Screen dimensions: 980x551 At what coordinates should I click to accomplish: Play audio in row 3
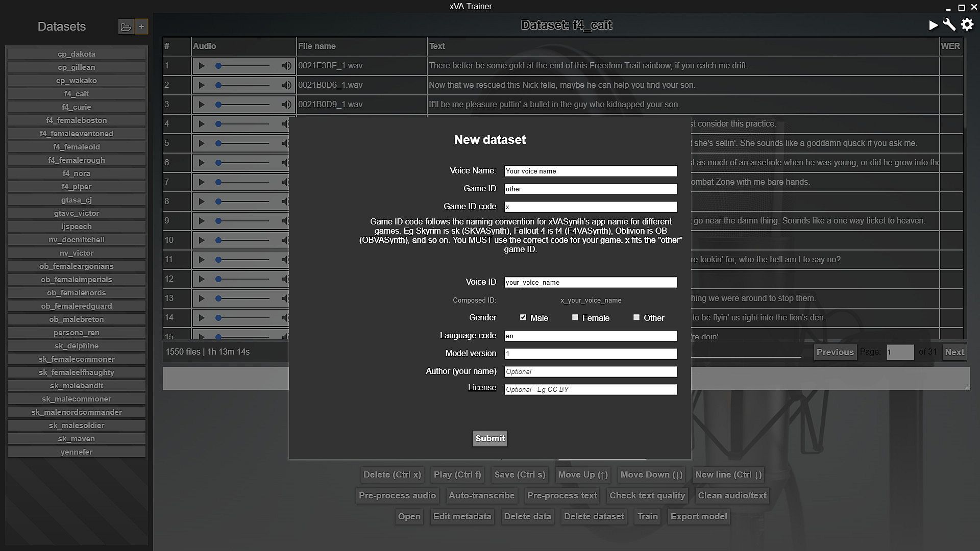(x=202, y=105)
